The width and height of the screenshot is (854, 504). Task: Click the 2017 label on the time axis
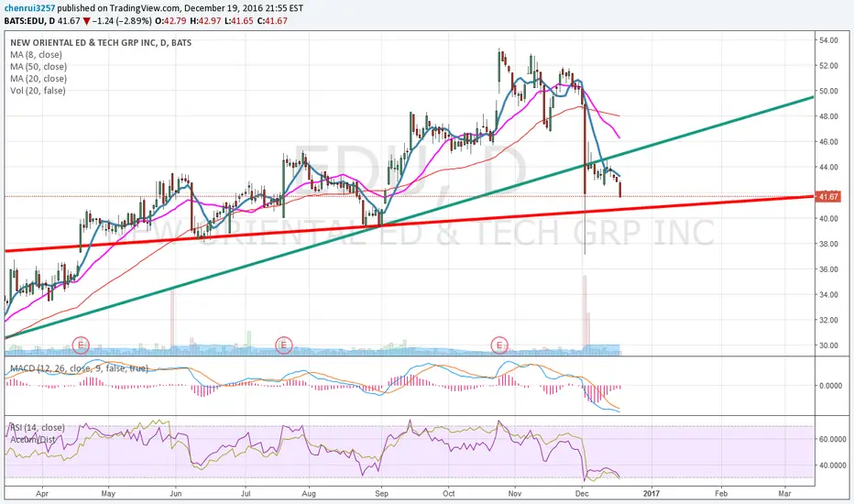coord(651,494)
